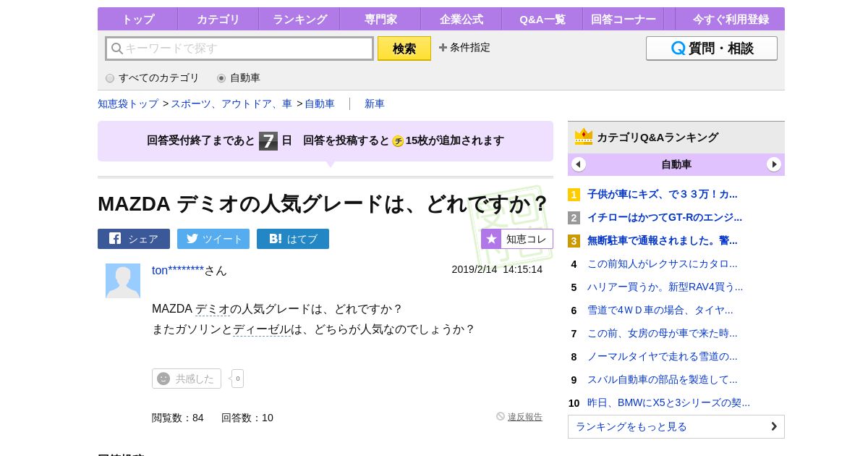Click the 共感した count bubble
The height and width of the screenshot is (456, 868).
pyautogui.click(x=238, y=379)
